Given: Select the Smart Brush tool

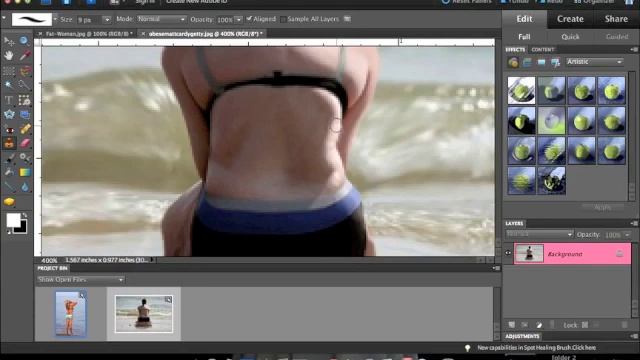Looking at the screenshot, I should [x=24, y=158].
